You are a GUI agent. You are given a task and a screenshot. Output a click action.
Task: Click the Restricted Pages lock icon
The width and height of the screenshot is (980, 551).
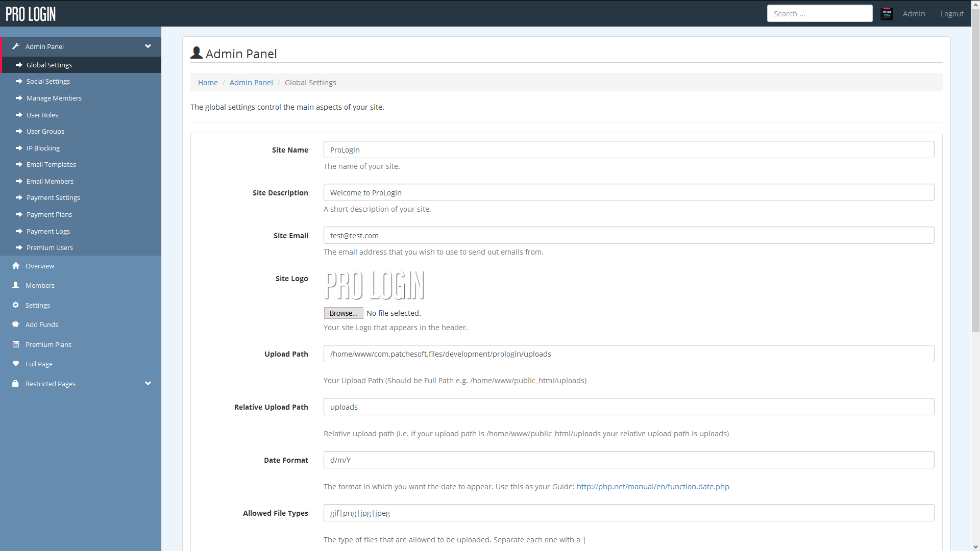[16, 384]
